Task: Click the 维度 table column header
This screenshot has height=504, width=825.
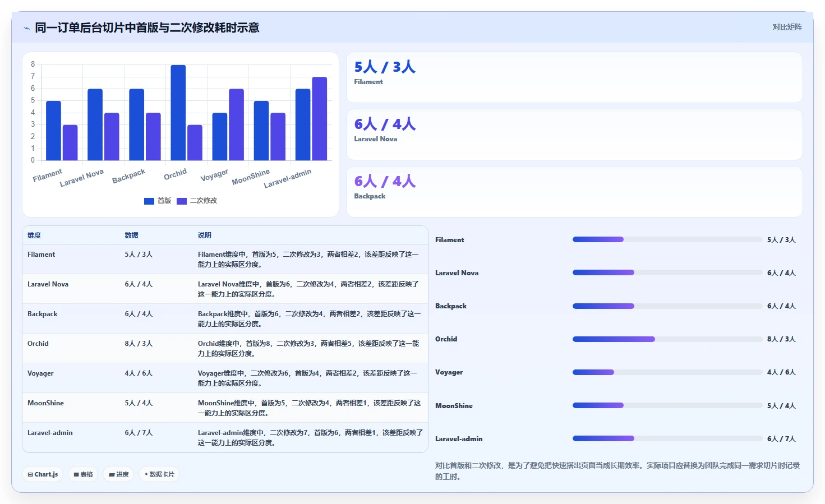Action: pos(34,235)
